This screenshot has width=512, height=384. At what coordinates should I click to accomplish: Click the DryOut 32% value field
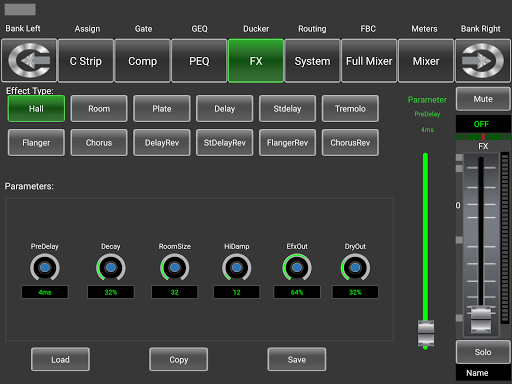pyautogui.click(x=355, y=292)
